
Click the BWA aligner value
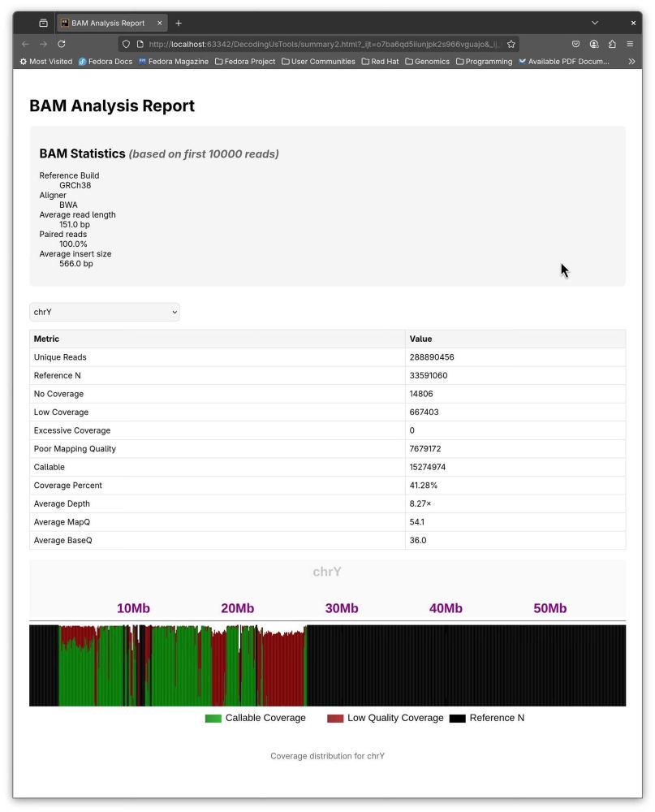click(68, 205)
